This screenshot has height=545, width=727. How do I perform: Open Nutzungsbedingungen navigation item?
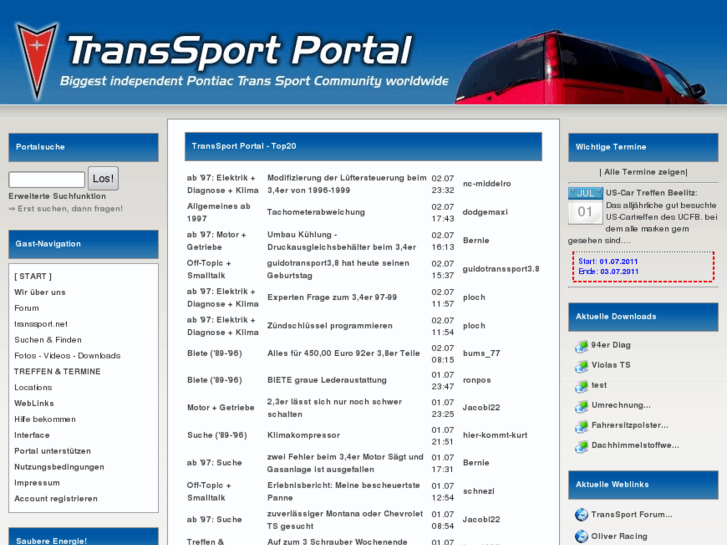click(x=59, y=467)
